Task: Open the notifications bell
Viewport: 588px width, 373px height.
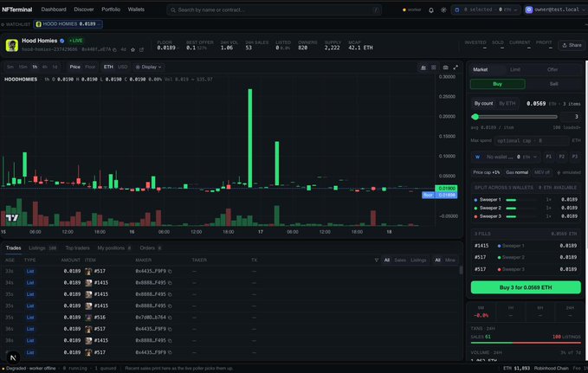Action: pos(431,10)
